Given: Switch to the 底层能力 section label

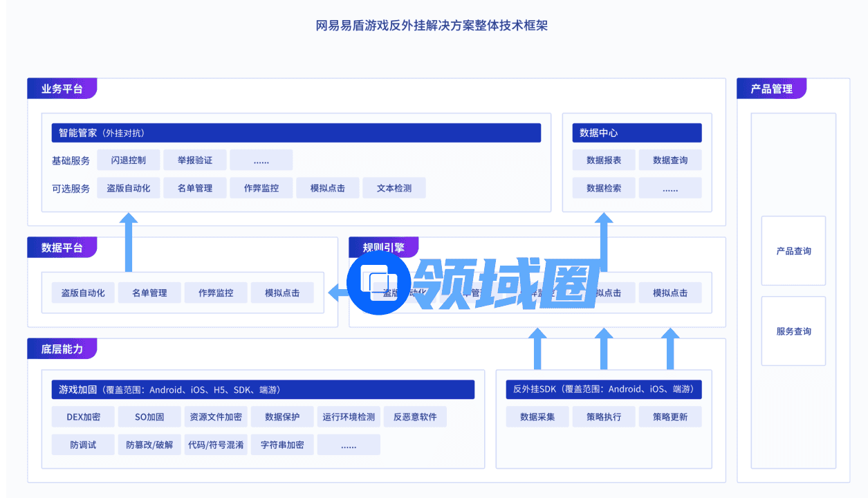Looking at the screenshot, I should pyautogui.click(x=62, y=349).
